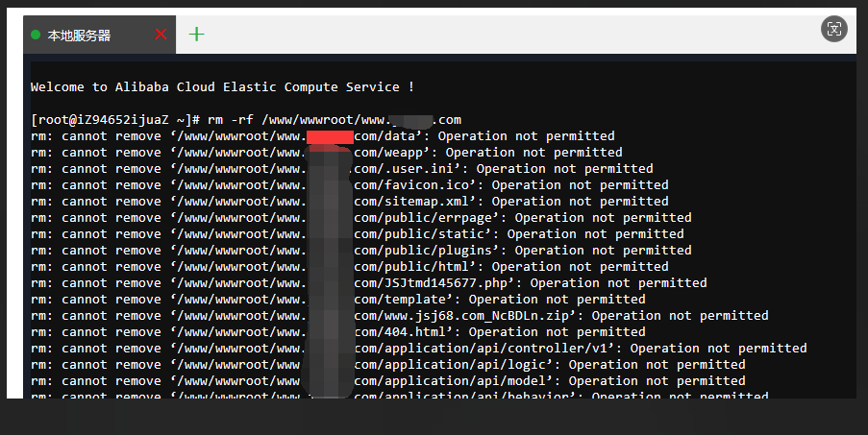This screenshot has height=435, width=868.
Task: Select the error line for /data
Action: [x=323, y=136]
